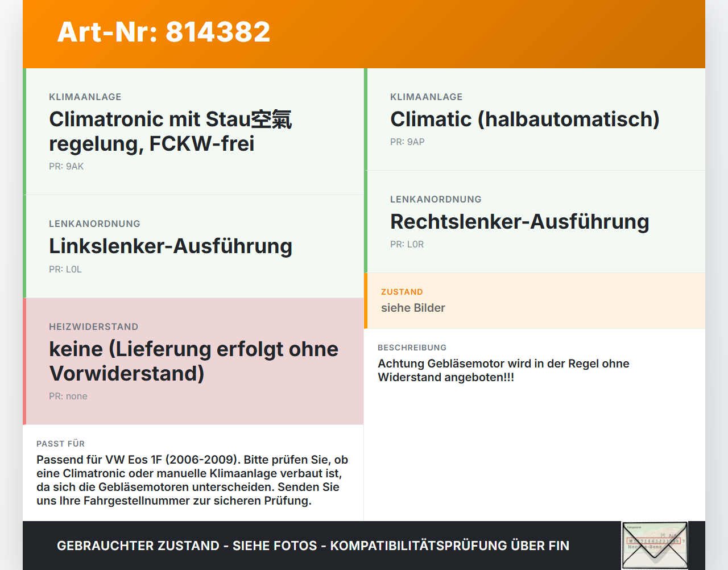728x570 pixels.
Task: Click the pink Heizwiderstand keine card
Action: coord(193,361)
